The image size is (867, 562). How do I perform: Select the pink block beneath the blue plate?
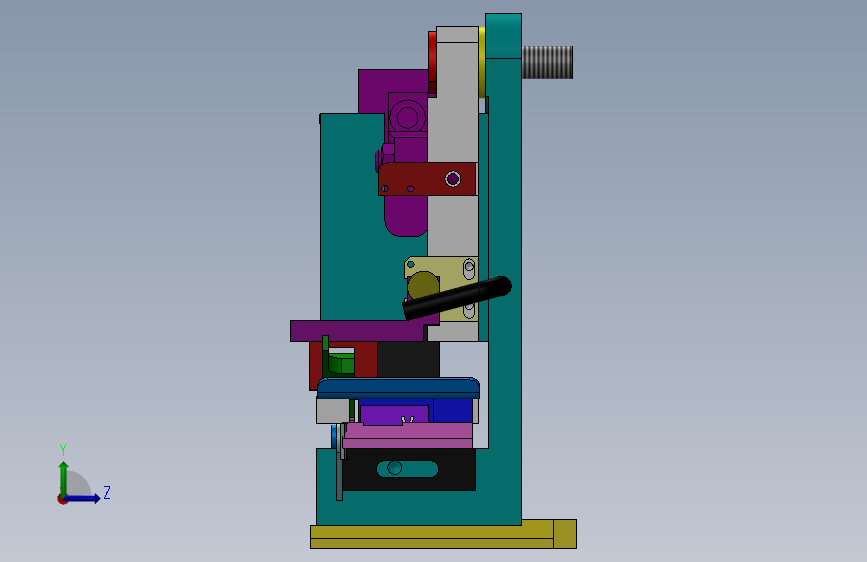408,435
